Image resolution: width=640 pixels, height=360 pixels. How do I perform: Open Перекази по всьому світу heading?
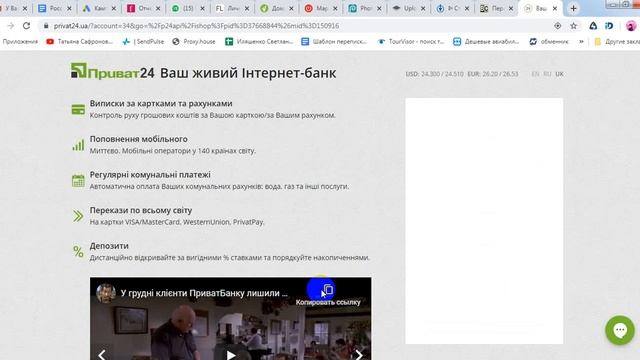point(141,210)
